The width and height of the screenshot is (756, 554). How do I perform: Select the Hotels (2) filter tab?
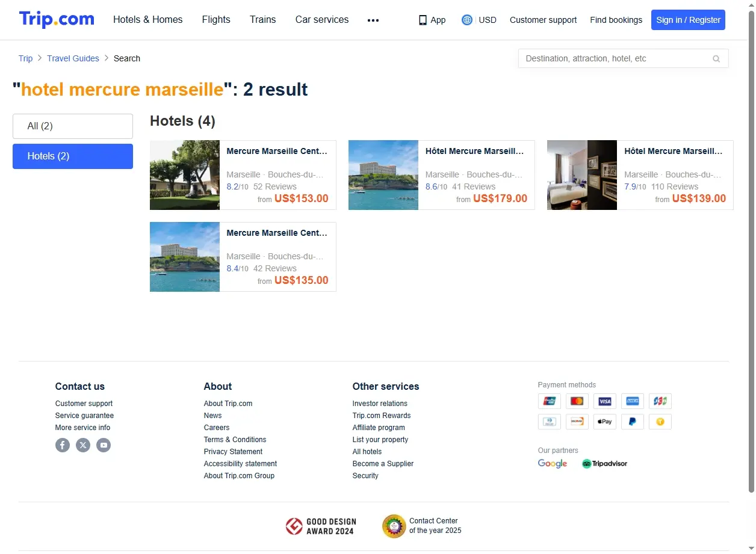73,156
